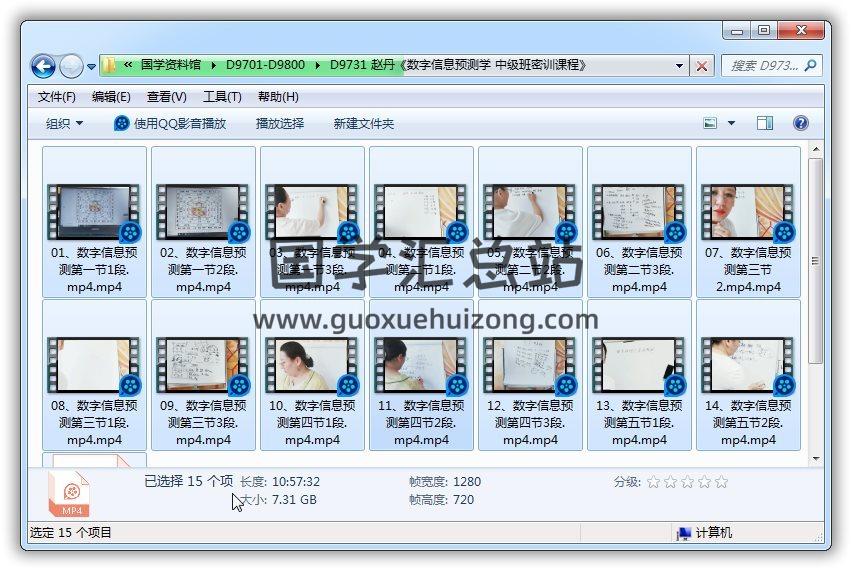The width and height of the screenshot is (852, 571).
Task: Expand the view options dropdown arrow
Action: click(x=731, y=123)
